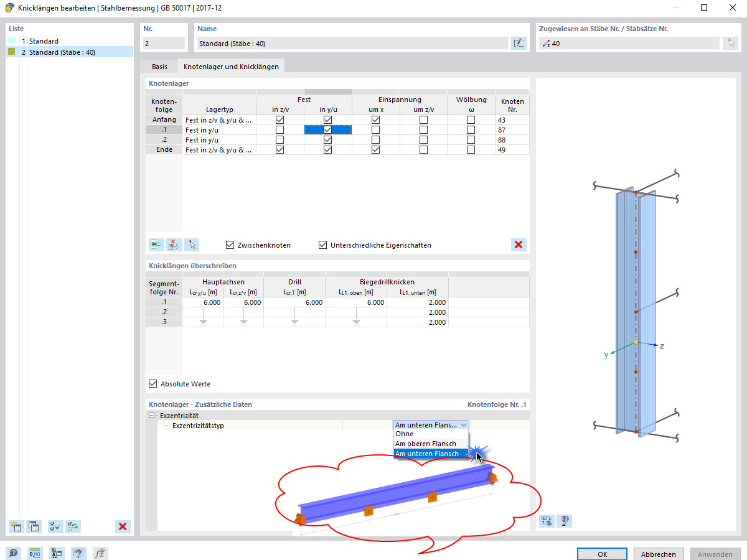Check Wölbung ω for Anfang row
Image resolution: width=747 pixels, height=560 pixels.
(x=471, y=119)
